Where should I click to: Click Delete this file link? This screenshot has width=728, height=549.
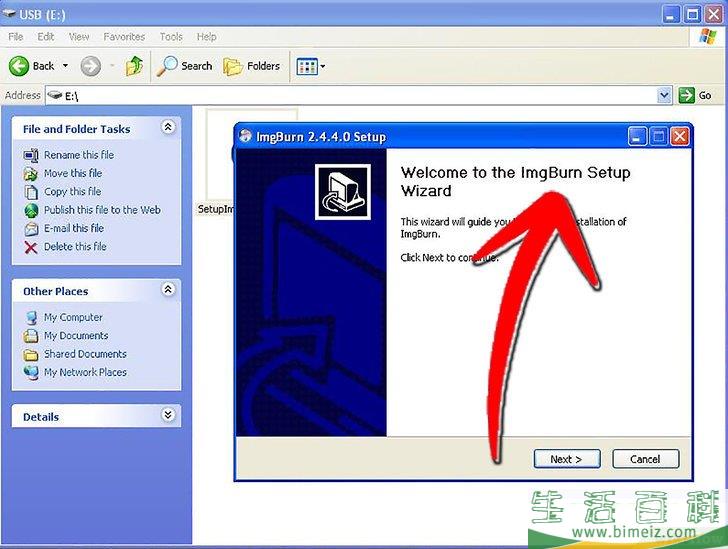coord(75,247)
